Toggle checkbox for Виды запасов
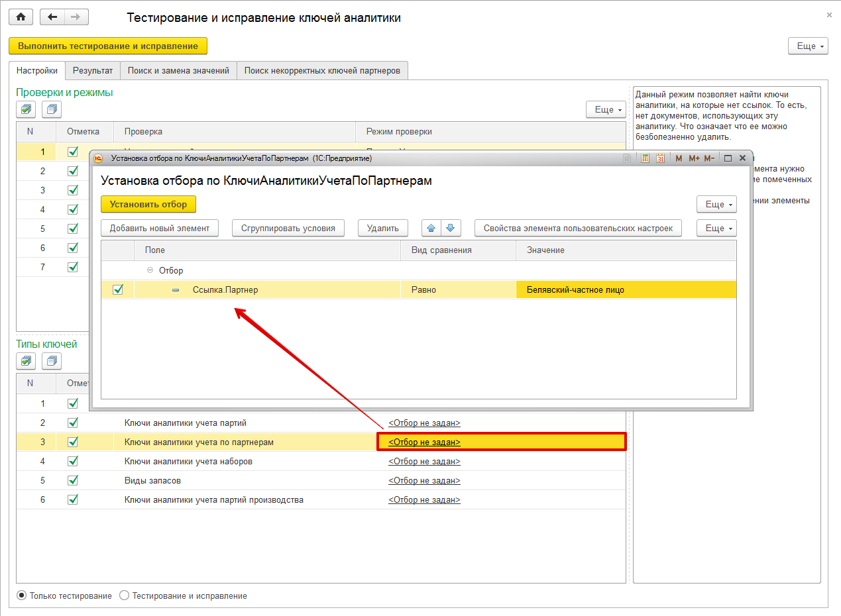Image resolution: width=841 pixels, height=616 pixels. coord(73,480)
